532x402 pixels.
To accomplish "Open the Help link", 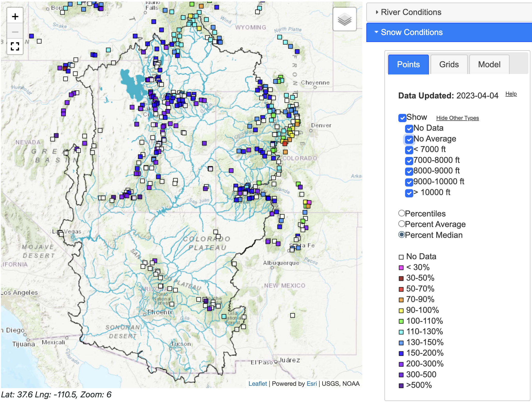I will (x=511, y=94).
